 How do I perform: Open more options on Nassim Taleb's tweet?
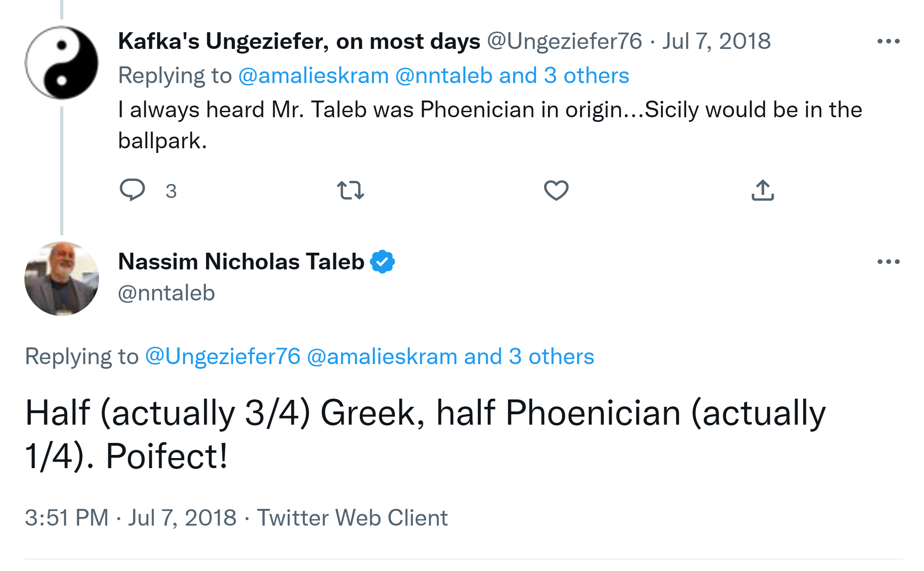(x=888, y=262)
